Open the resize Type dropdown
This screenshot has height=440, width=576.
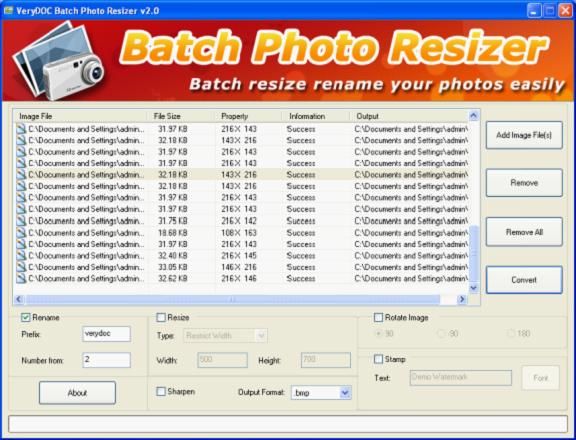point(261,335)
